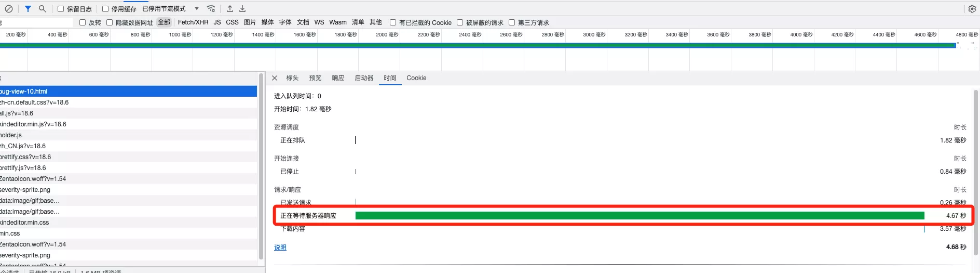980x273 pixels.
Task: Switch to the 响应 tab
Action: click(338, 78)
